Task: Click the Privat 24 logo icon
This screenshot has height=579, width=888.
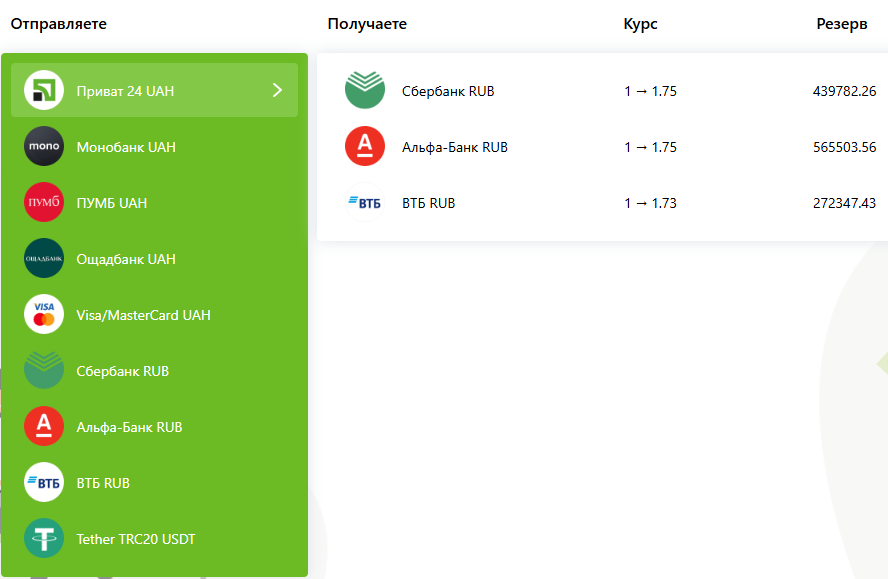Action: tap(44, 90)
